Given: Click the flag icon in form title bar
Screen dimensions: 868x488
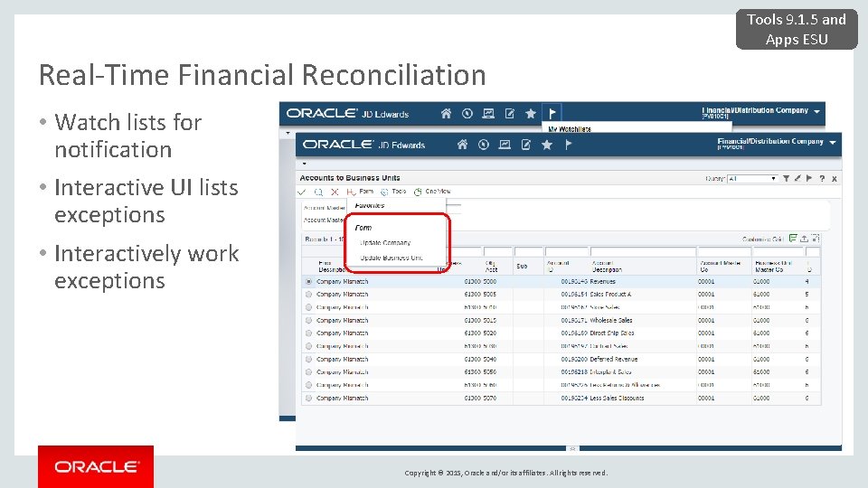Looking at the screenshot, I should [809, 178].
